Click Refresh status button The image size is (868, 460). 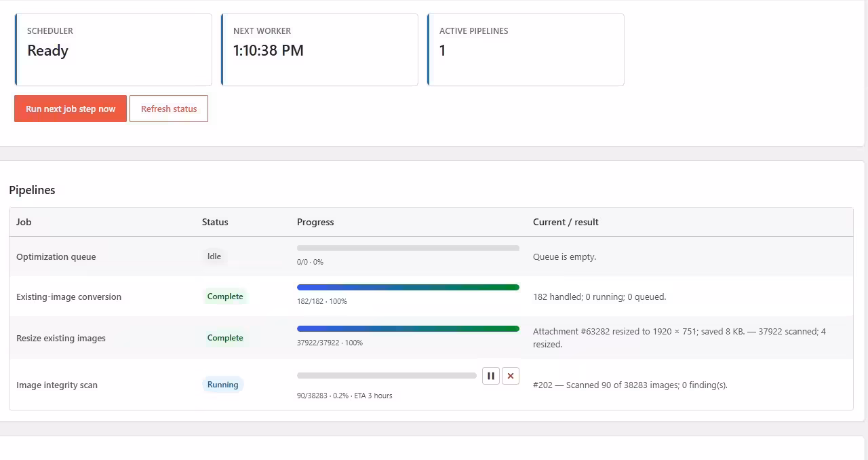click(x=169, y=109)
